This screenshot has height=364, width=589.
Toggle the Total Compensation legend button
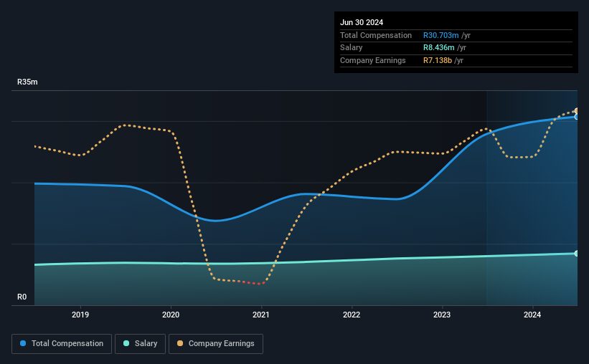[62, 344]
